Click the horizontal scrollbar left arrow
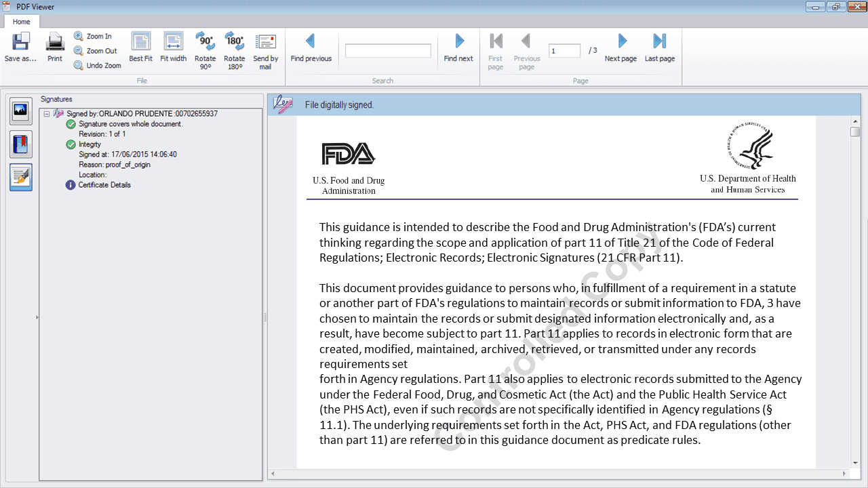The height and width of the screenshot is (488, 868). pyautogui.click(x=273, y=473)
